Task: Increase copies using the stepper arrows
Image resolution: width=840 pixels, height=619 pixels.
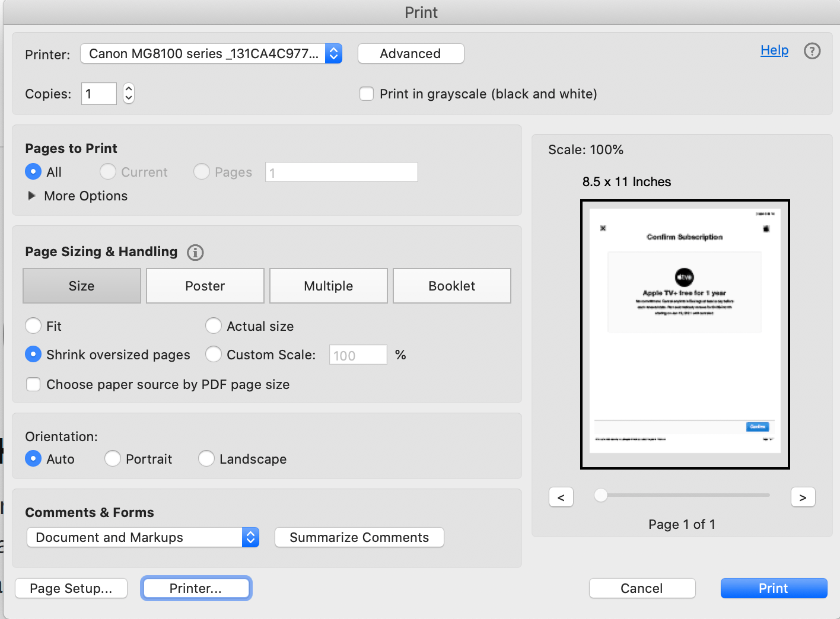Action: (128, 89)
